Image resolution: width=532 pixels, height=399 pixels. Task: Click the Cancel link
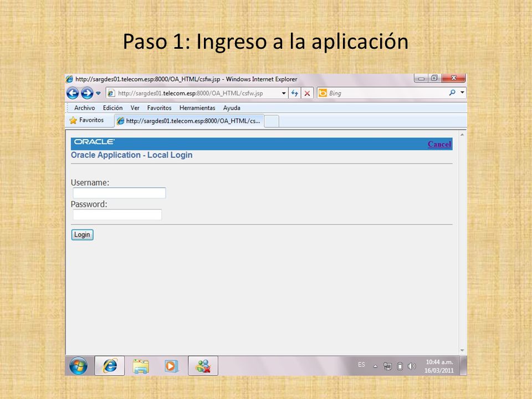(x=439, y=144)
